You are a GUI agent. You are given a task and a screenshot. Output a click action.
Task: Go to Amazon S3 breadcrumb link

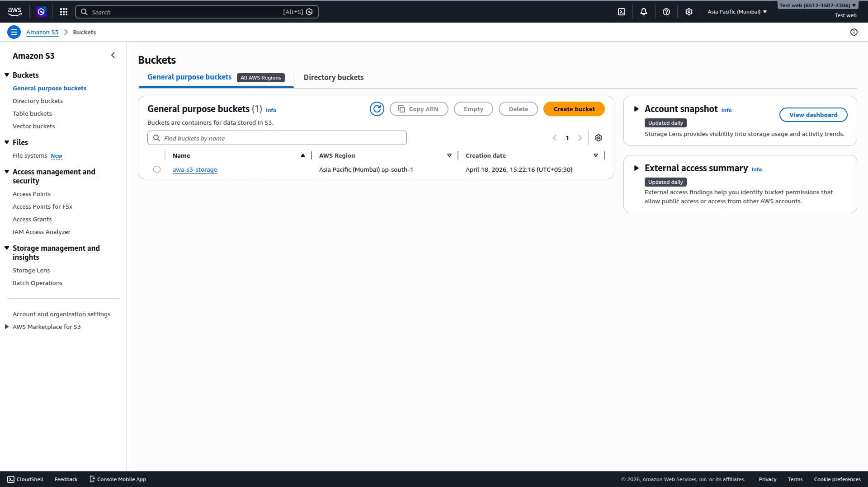(42, 32)
